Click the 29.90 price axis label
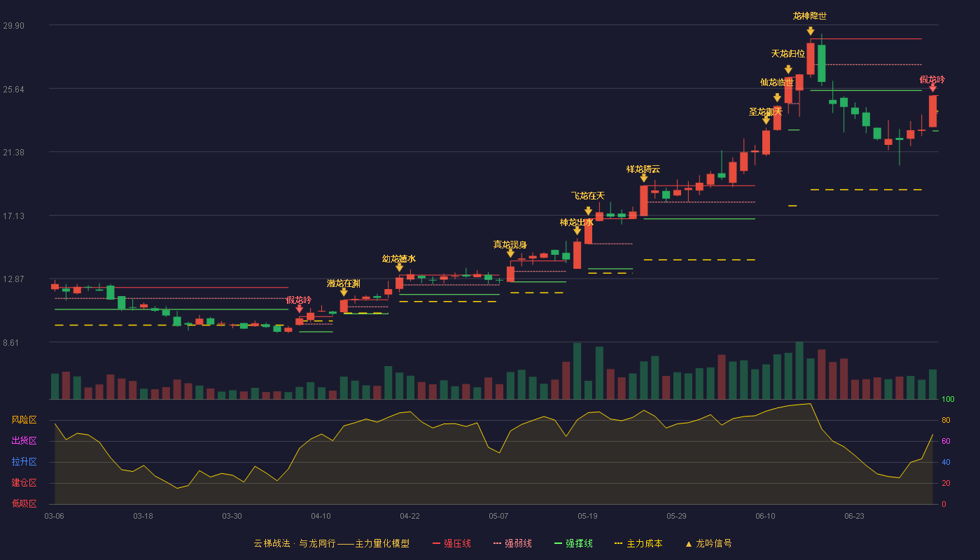 13,26
